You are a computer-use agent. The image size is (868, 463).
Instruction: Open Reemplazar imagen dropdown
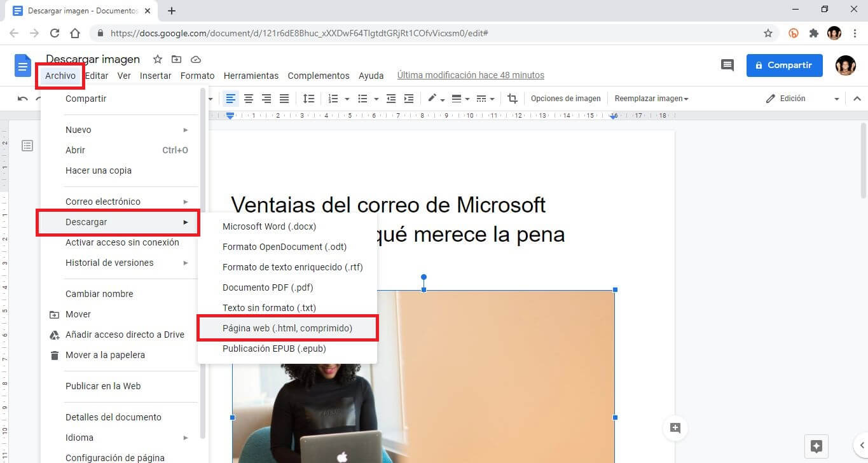click(651, 99)
